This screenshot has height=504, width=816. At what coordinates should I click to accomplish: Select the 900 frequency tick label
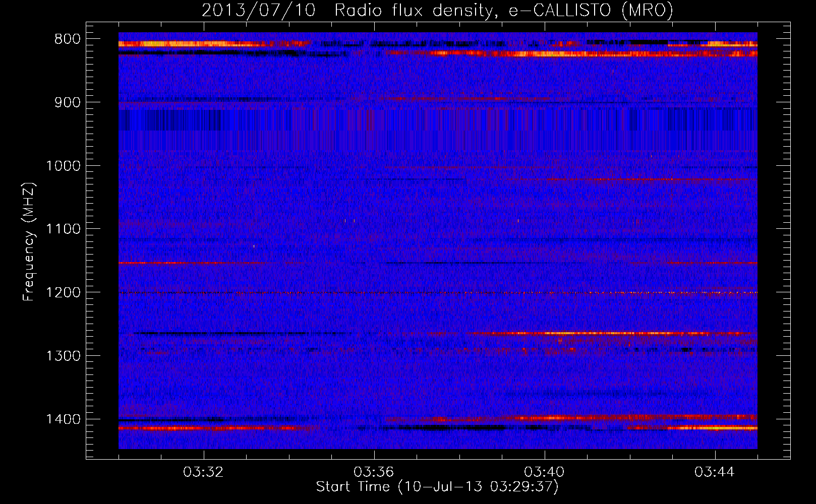click(x=67, y=102)
